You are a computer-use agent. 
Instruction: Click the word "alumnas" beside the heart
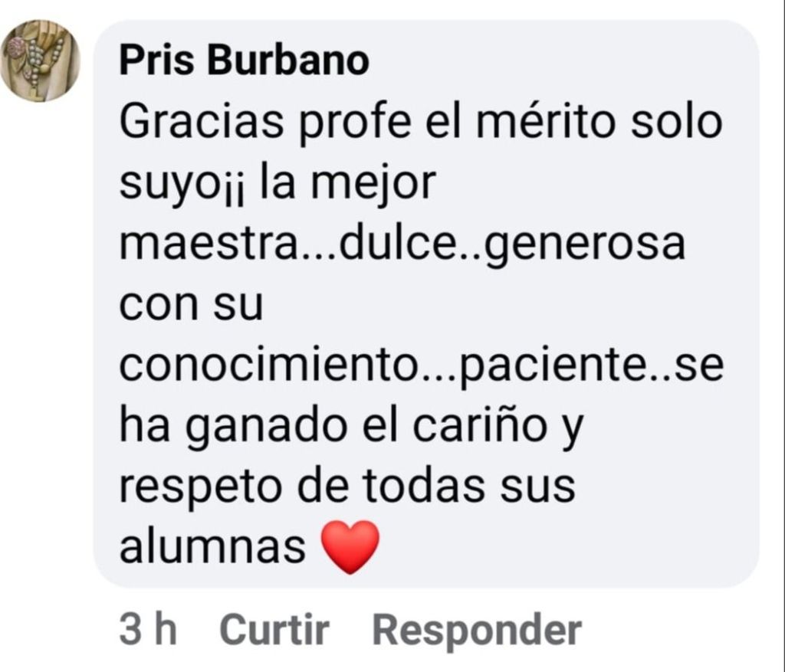[x=212, y=547]
